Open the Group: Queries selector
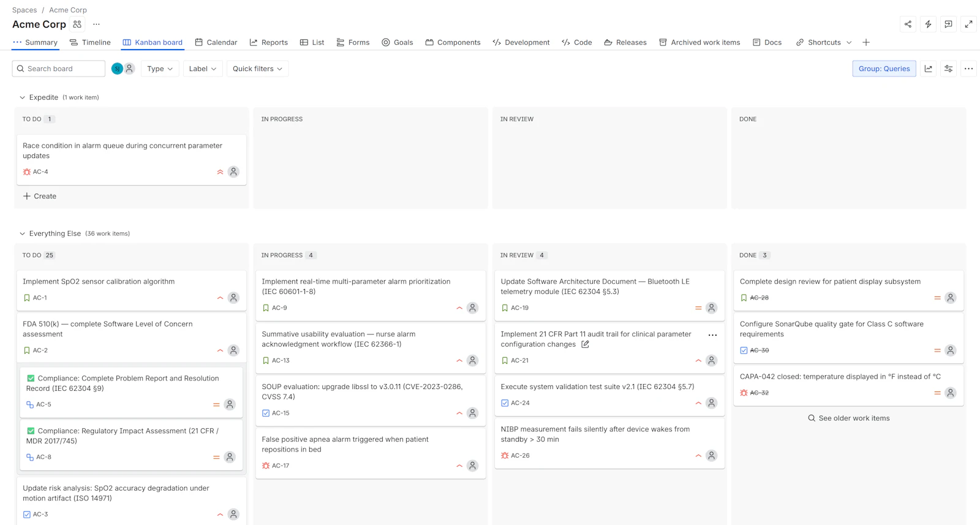 point(884,69)
